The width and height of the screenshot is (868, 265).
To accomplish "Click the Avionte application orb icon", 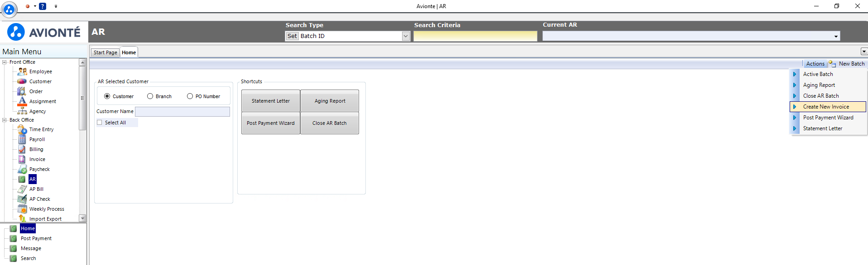I will 9,9.
